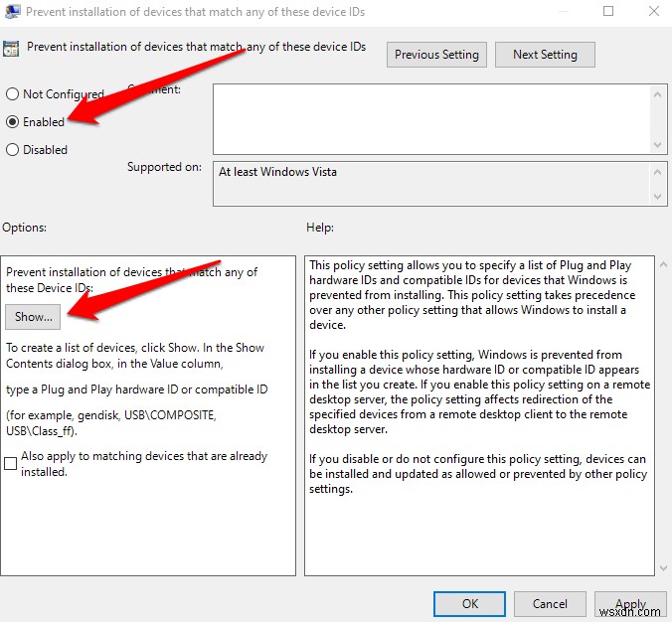Check 'Also apply to matching devices' checkbox
The height and width of the screenshot is (622, 672).
click(10, 463)
